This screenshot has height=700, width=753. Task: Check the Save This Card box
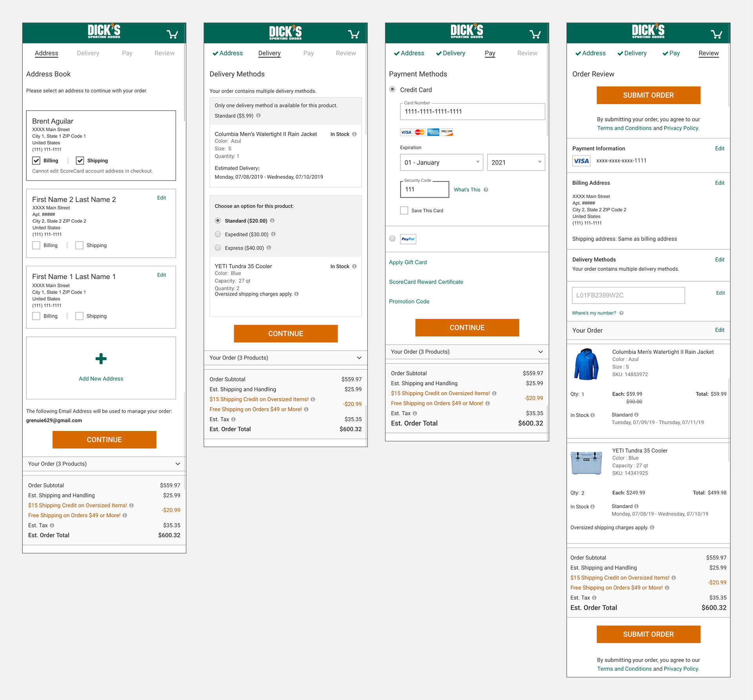click(404, 211)
